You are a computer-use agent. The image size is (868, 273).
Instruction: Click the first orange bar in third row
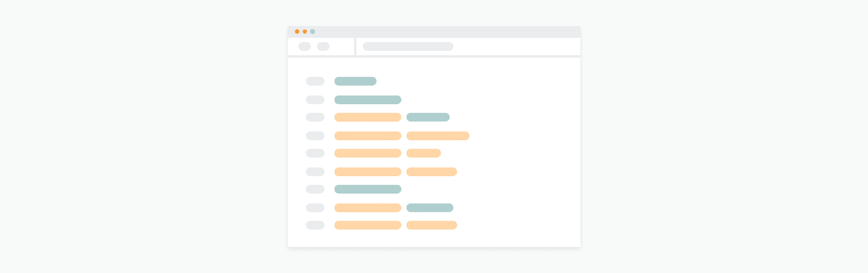click(368, 117)
